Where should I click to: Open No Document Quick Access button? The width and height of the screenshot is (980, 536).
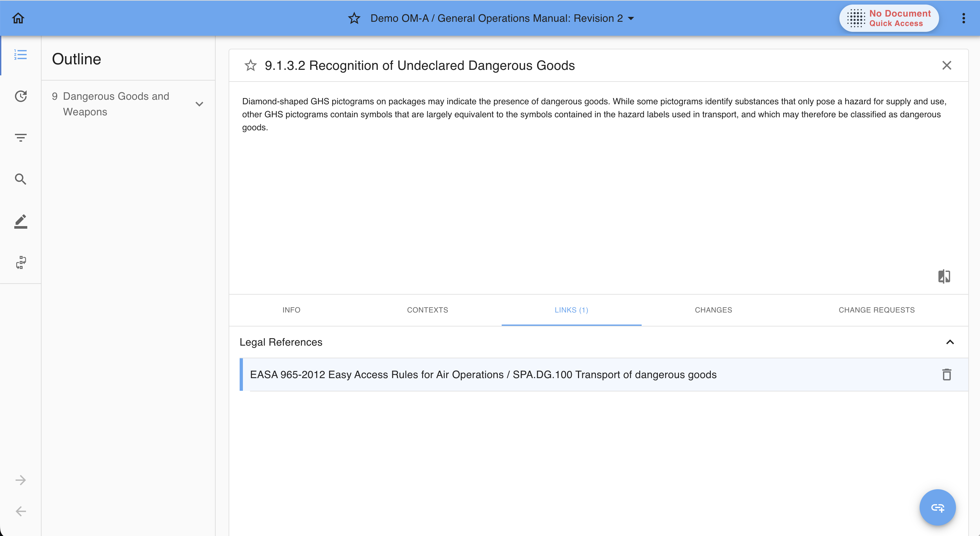coord(889,18)
